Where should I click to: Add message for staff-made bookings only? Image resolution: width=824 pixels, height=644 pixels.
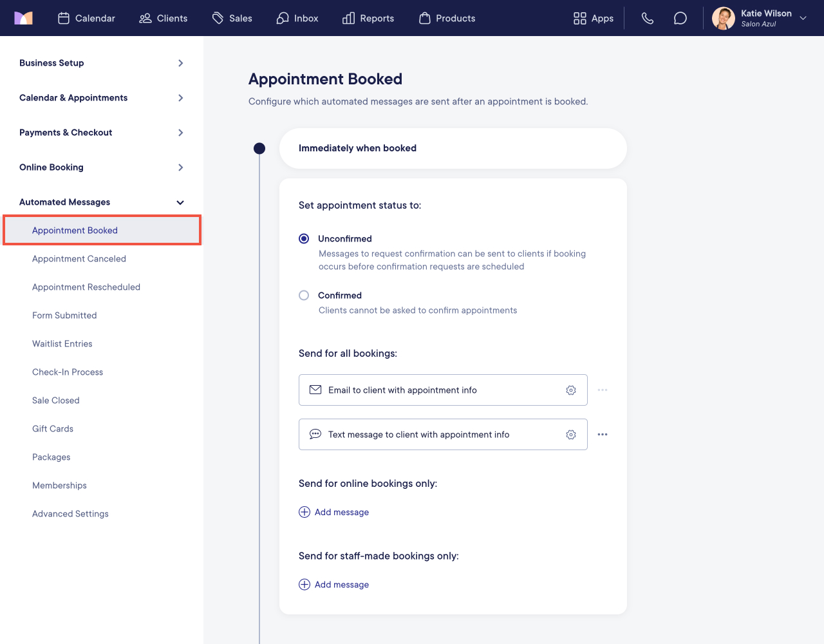point(334,585)
